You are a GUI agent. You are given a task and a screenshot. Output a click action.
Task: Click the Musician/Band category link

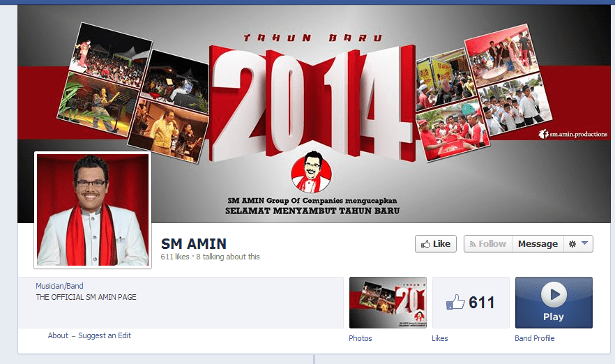59,286
